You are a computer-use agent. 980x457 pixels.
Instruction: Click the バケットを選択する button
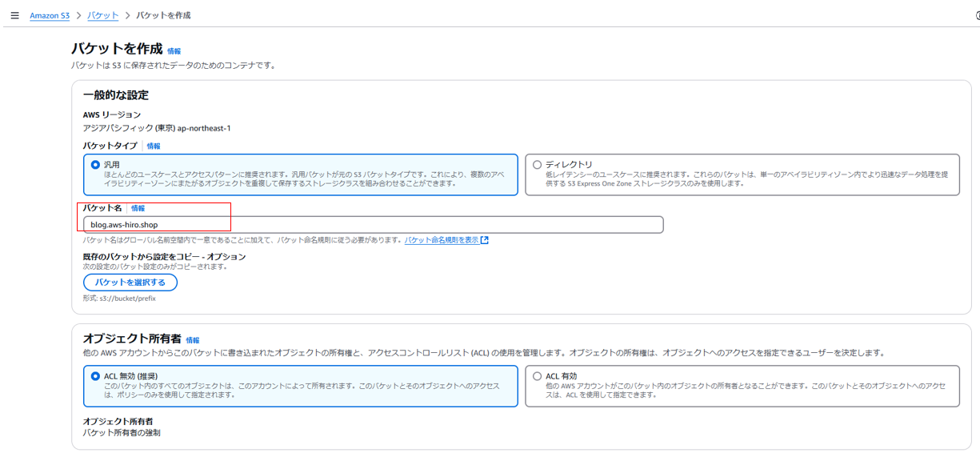(130, 283)
